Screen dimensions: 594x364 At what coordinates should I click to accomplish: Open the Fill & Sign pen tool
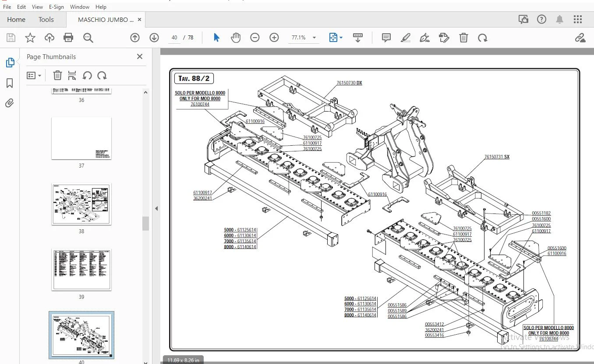click(x=424, y=38)
